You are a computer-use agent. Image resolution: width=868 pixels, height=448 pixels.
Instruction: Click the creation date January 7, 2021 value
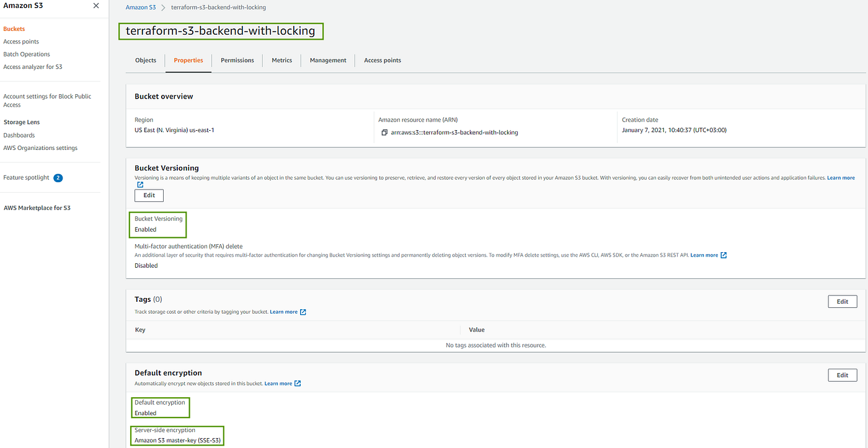674,131
